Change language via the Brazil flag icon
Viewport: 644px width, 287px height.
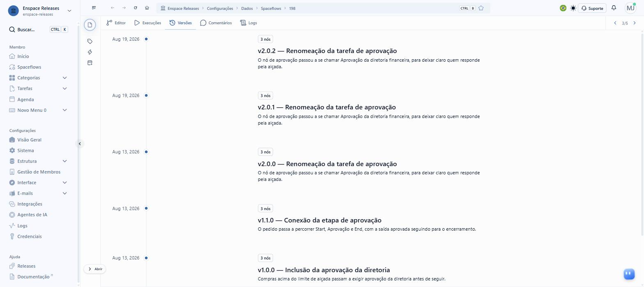point(563,8)
